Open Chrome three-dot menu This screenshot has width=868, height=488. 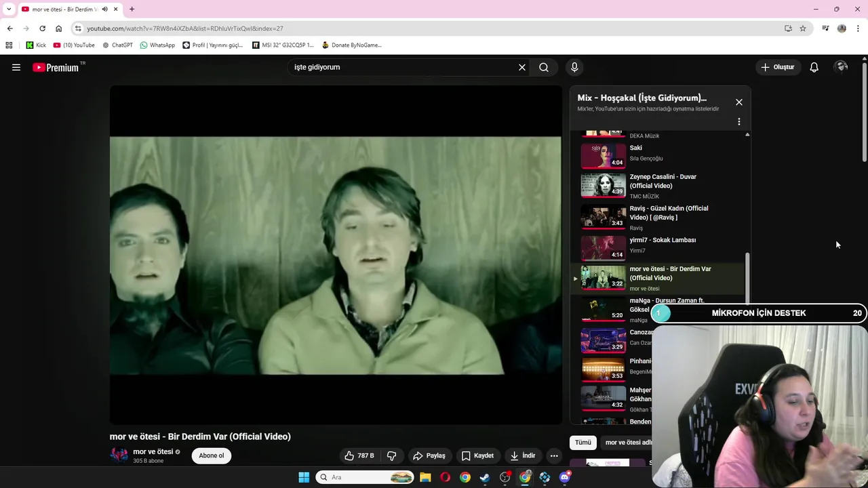[859, 28]
